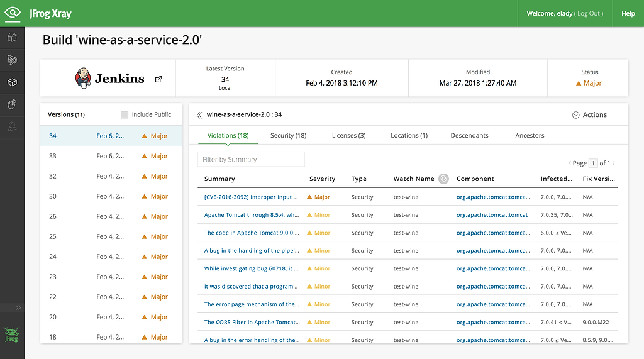Sort by Infected column header

click(556, 179)
